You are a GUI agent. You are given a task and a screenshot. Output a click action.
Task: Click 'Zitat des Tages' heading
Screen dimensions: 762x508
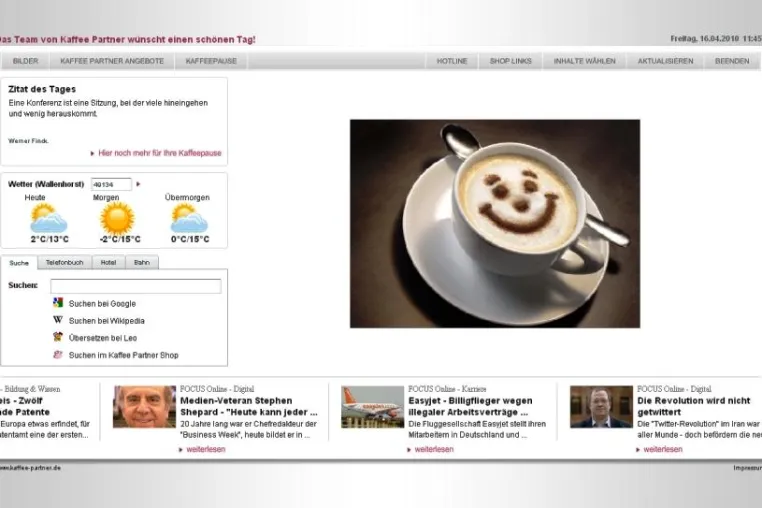tap(42, 89)
